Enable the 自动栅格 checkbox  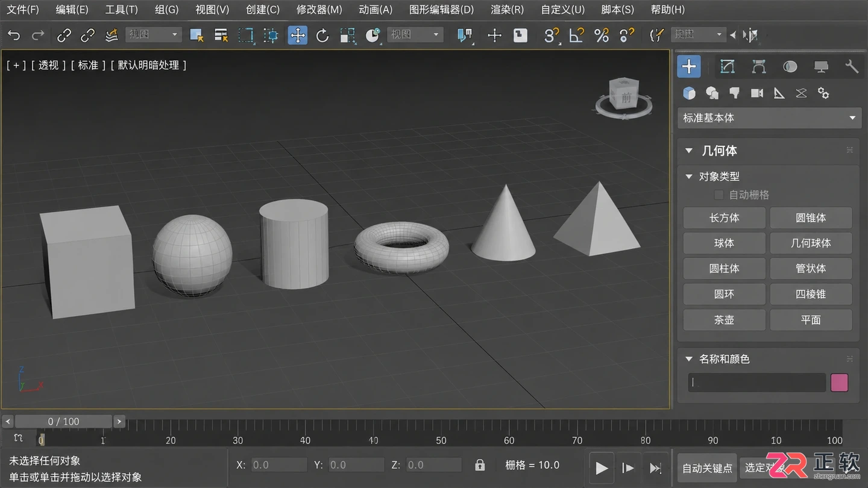click(x=719, y=195)
